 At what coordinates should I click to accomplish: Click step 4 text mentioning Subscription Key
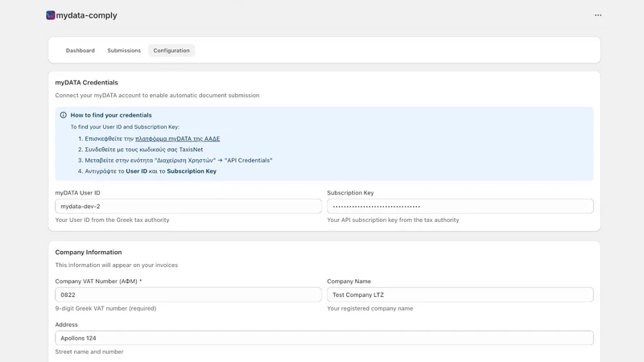tap(151, 171)
